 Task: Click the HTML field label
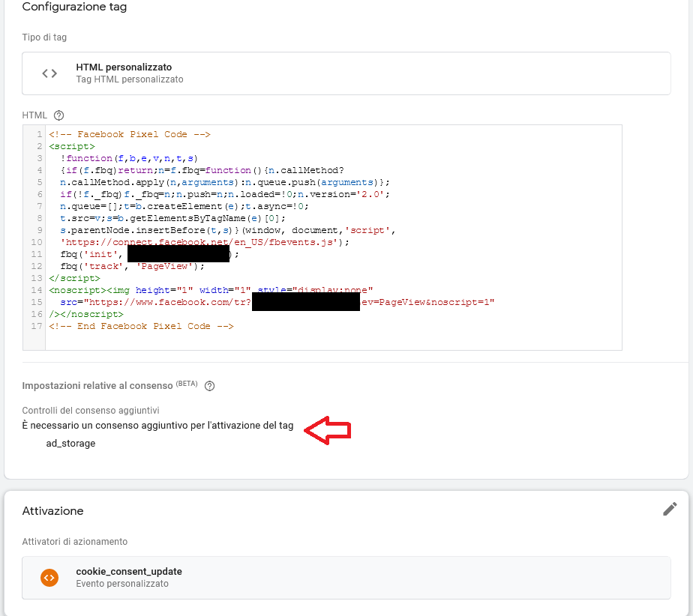(x=34, y=115)
